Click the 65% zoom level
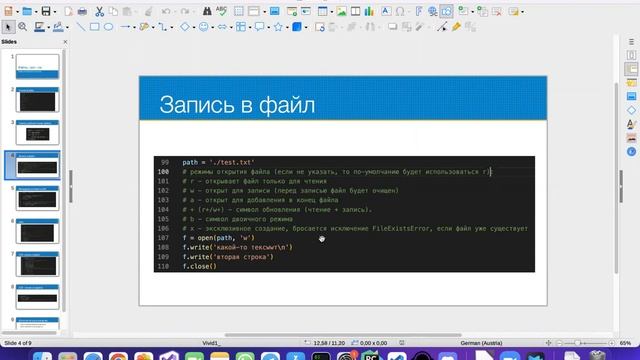Viewport: 640px width, 360px height. pyautogui.click(x=625, y=343)
